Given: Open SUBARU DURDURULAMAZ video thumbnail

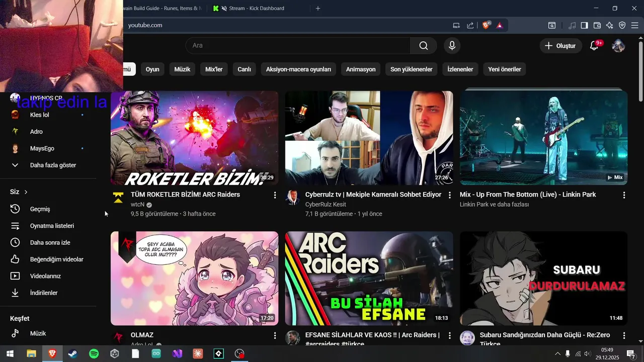Looking at the screenshot, I should [543, 278].
